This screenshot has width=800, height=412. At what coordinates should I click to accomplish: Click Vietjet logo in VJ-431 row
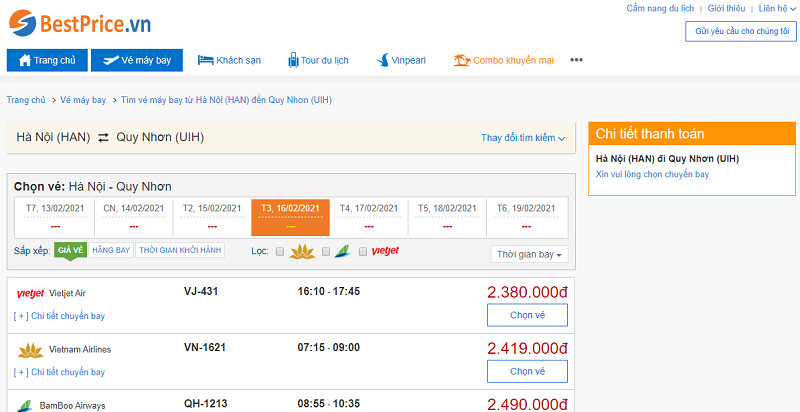[30, 294]
